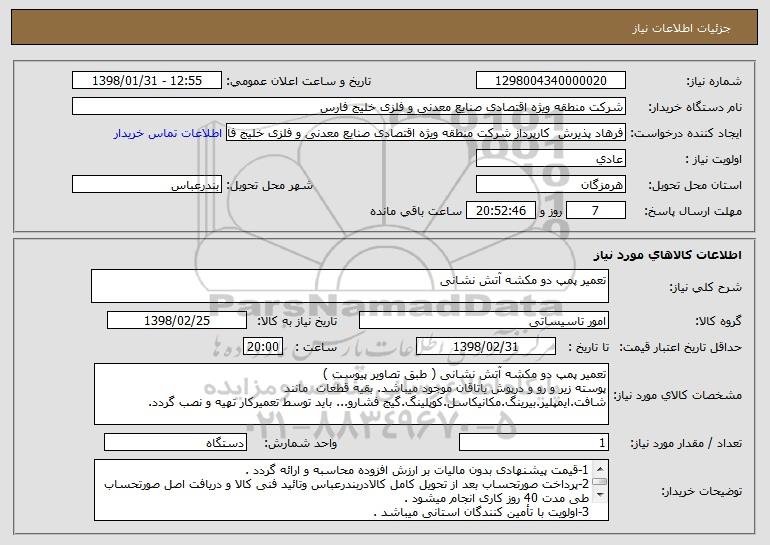Click the label گروه کالا

pos(719,322)
